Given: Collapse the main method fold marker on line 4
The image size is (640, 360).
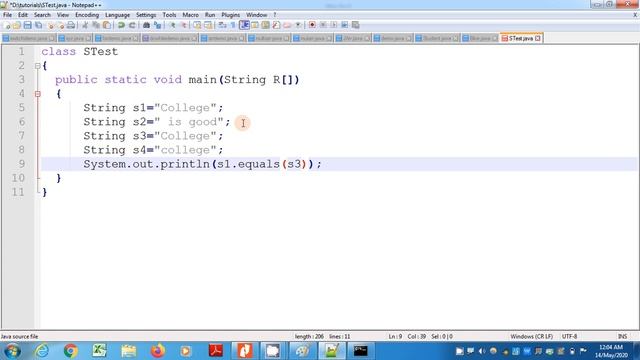Looking at the screenshot, I should click(38, 94).
